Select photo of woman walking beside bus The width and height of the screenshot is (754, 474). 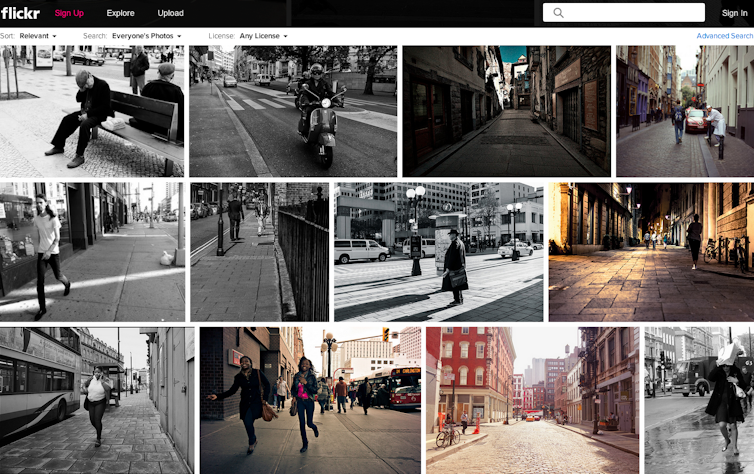point(97,399)
